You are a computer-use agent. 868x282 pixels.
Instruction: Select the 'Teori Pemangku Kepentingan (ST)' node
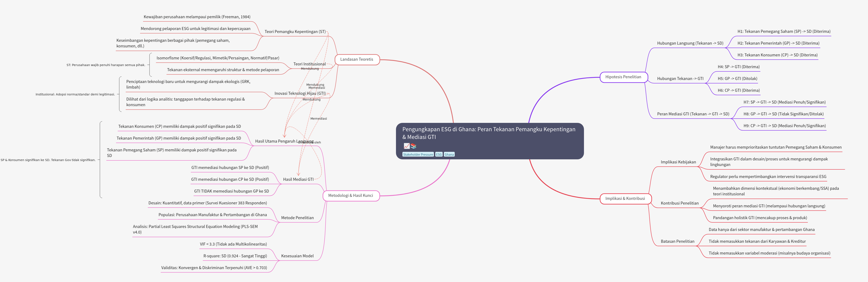tap(295, 32)
